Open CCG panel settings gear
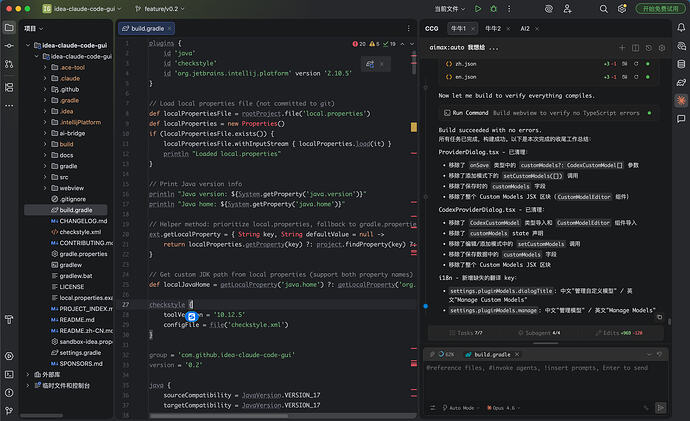 click(662, 48)
